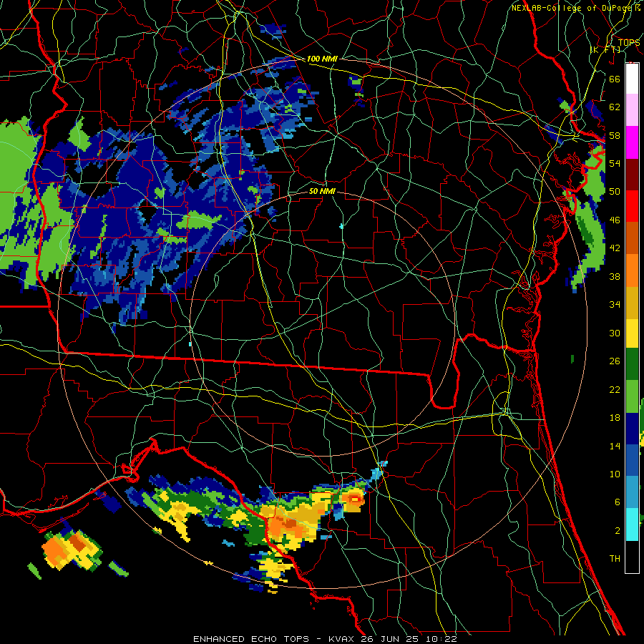Click the "TOPS" legend title
644x644 pixels.
pyautogui.click(x=629, y=42)
